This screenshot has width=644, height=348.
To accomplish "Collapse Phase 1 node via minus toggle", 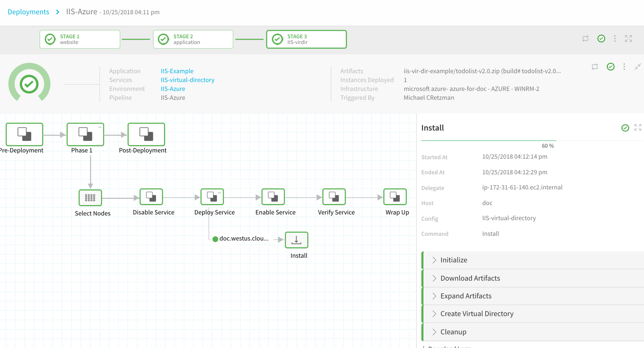I will 100,127.
